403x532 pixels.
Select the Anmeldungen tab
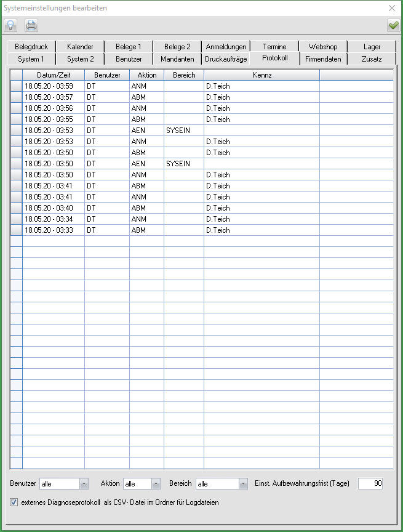(x=226, y=46)
